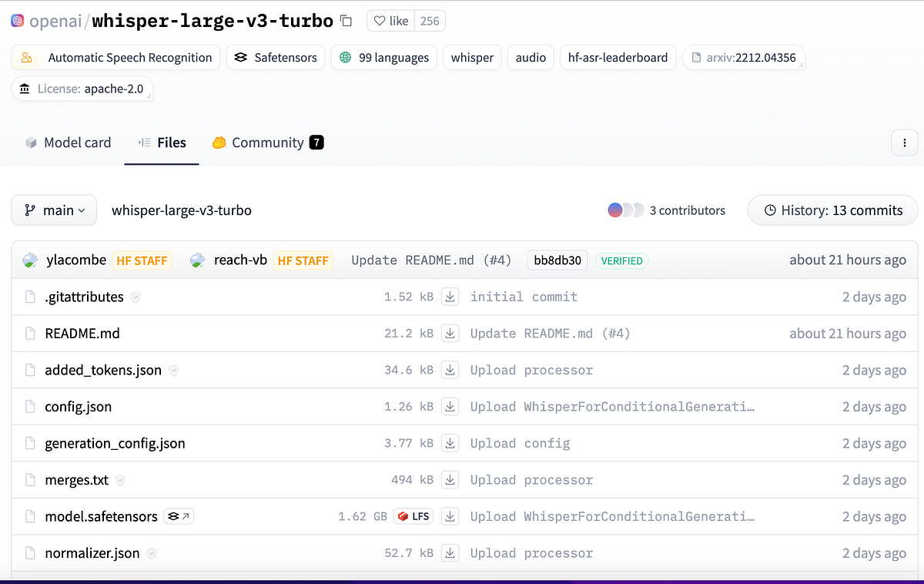Screen dimensions: 924x584
Task: Click the Hugging Face OpenAI organization logo
Action: pos(17,21)
